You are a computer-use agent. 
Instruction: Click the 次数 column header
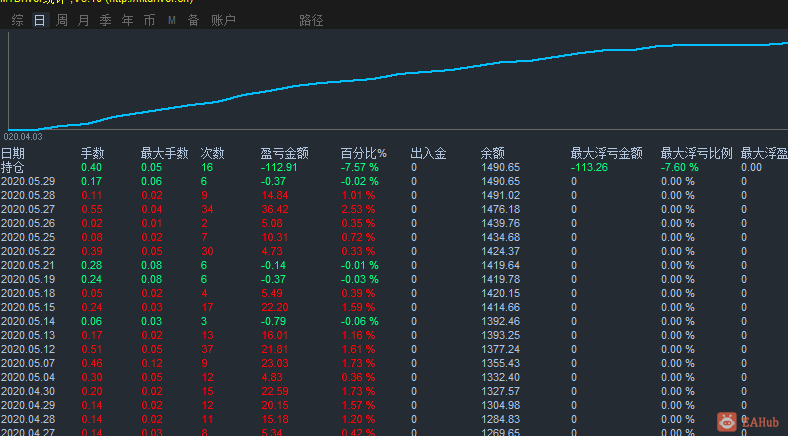(212, 153)
